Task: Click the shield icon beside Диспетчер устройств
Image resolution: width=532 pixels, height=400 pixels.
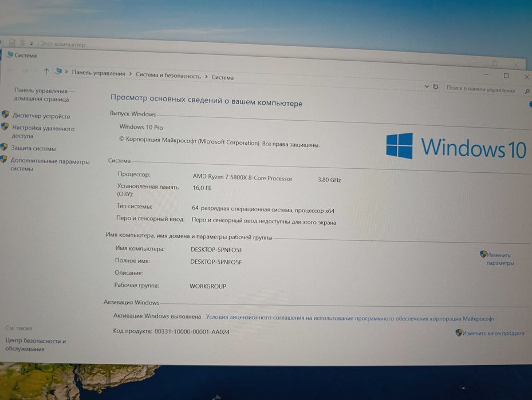Action: pyautogui.click(x=5, y=114)
